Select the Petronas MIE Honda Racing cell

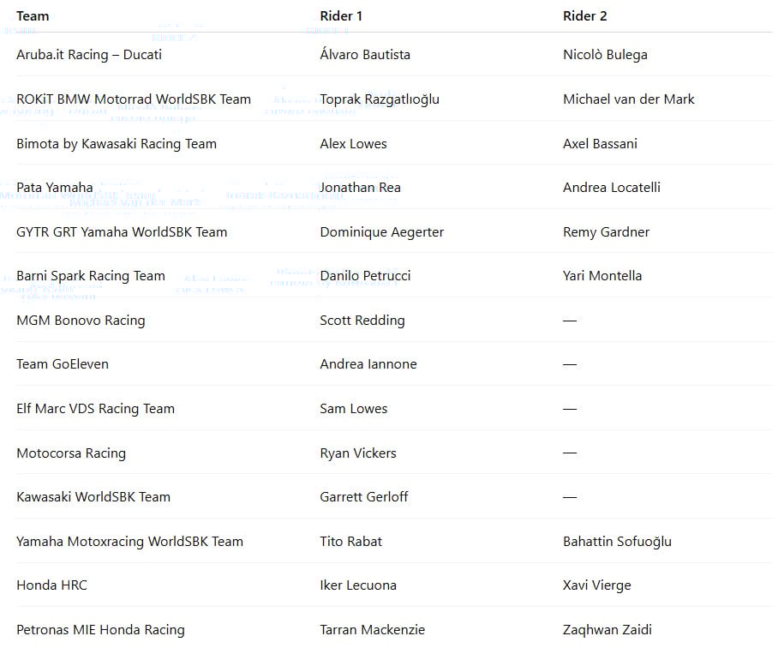100,630
